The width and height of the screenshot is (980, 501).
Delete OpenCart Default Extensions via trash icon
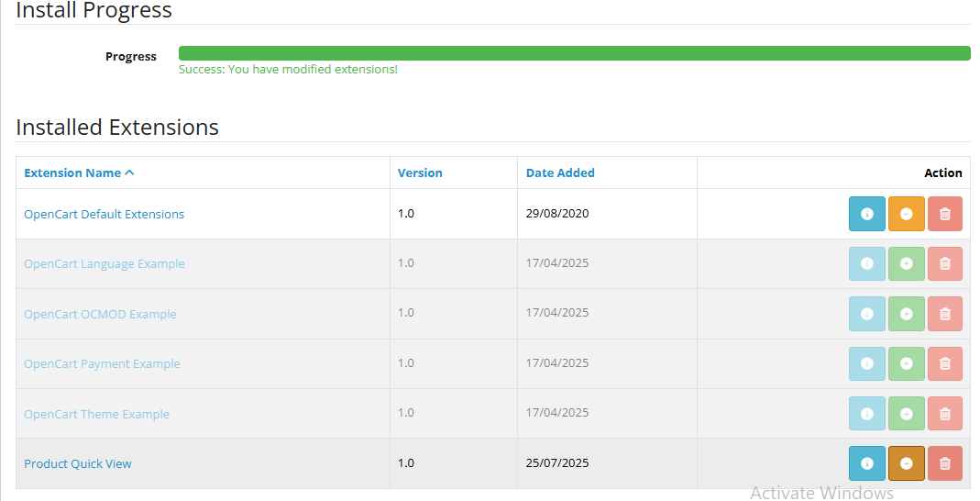pos(944,214)
